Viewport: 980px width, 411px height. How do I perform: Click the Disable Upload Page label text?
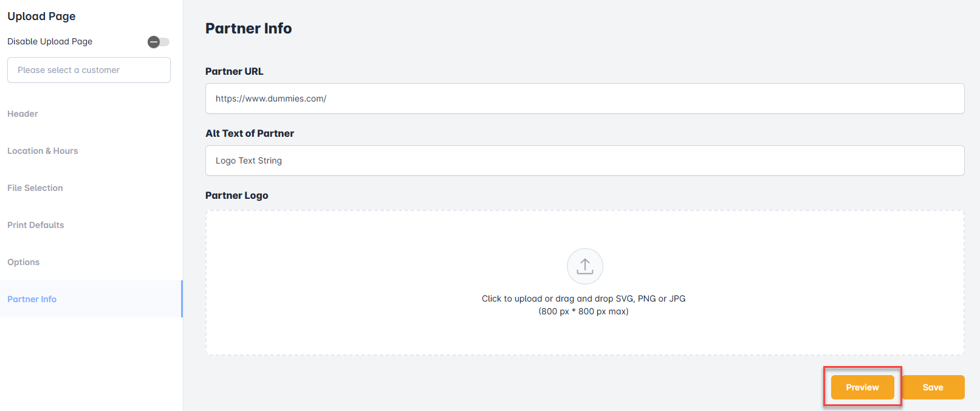click(50, 41)
